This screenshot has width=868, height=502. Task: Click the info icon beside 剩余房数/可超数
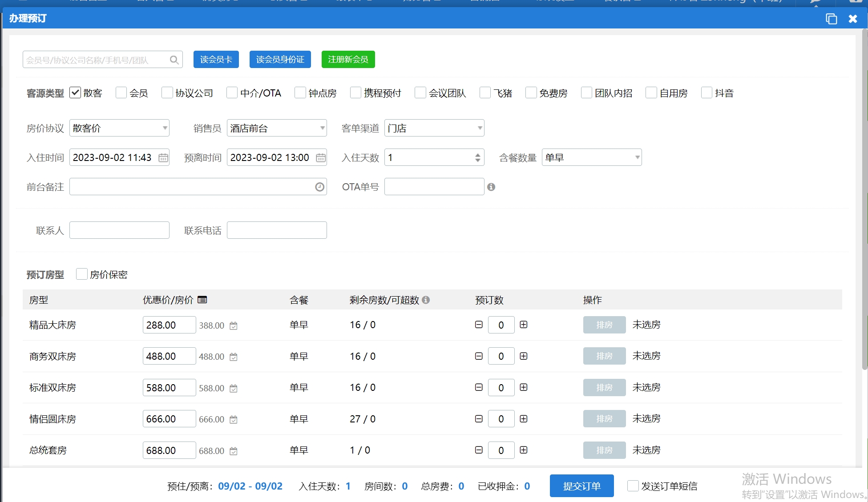tap(426, 300)
